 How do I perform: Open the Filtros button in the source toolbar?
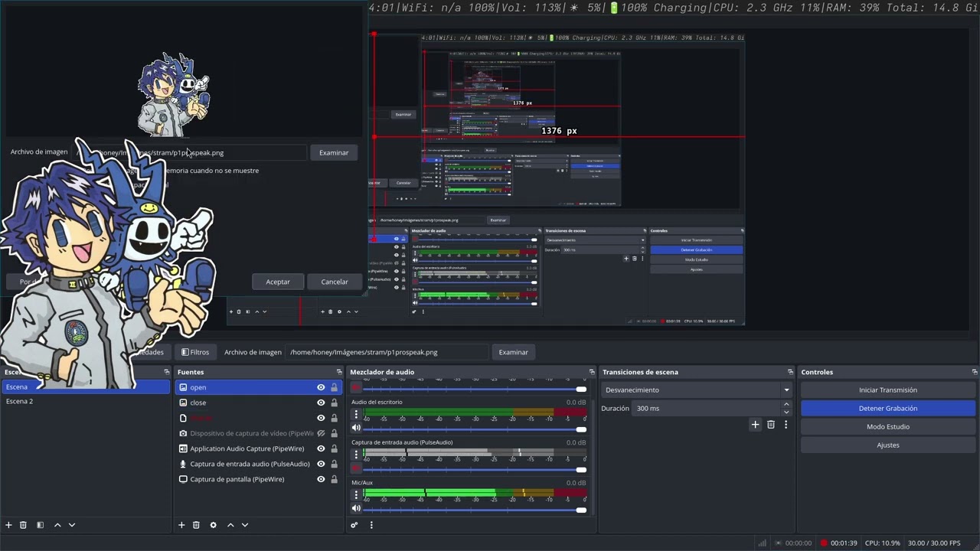(x=195, y=352)
